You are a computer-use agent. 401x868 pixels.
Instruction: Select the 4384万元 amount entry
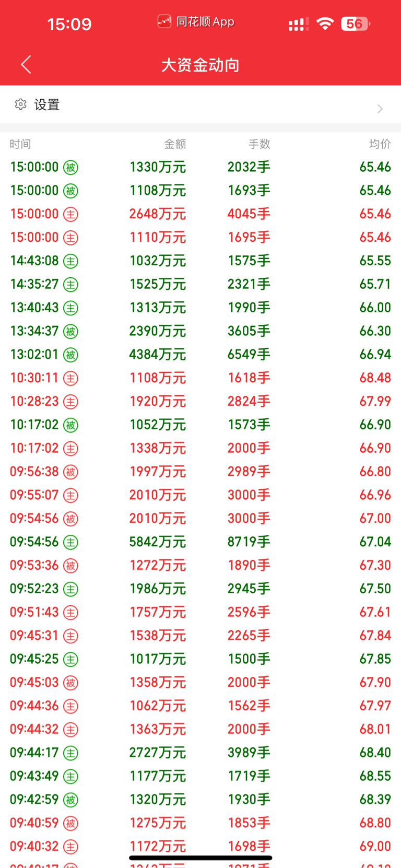158,355
